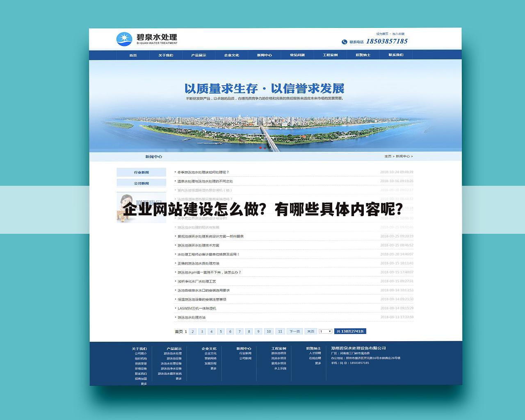525x420 pixels.
Task: Open article 泳池各给排水水口的安装选用要求
Action: point(203,290)
